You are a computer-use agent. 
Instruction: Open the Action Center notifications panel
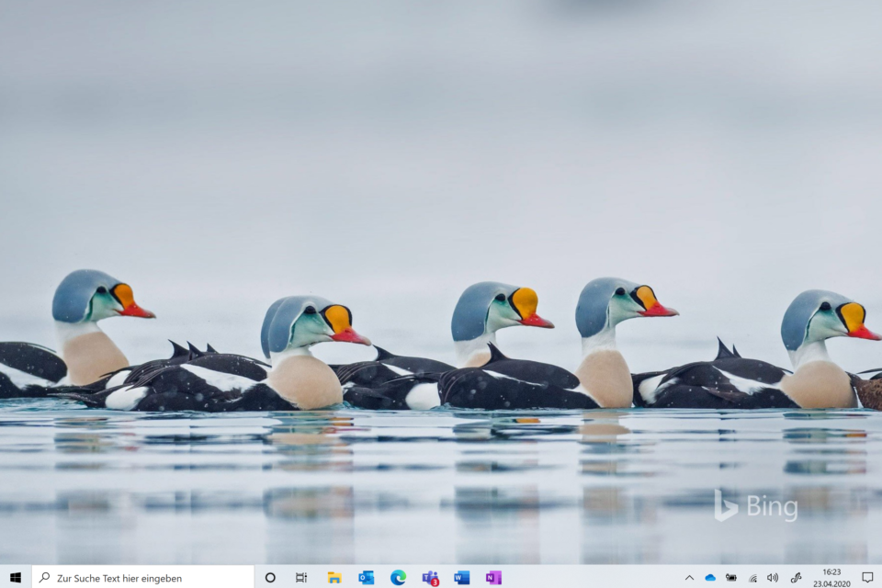point(866,577)
